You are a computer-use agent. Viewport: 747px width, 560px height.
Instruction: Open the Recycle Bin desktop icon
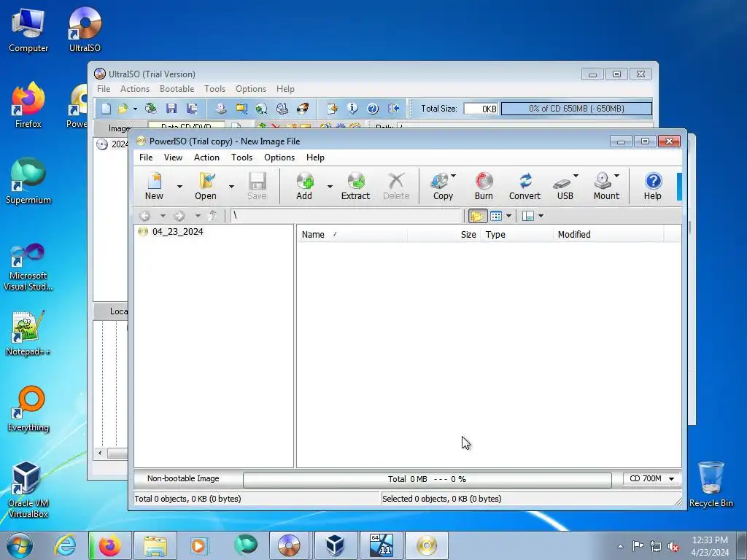(711, 485)
